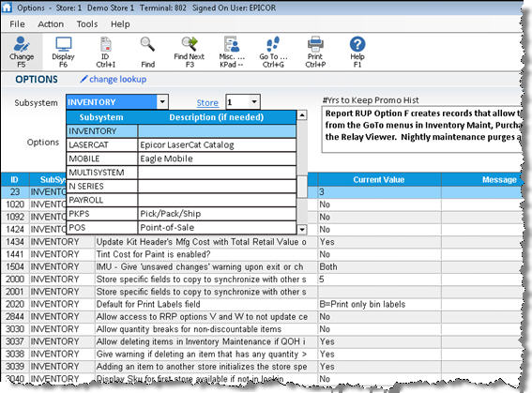Click scroll down arrow of subsystem list
Viewport: 532px width, 393px height.
click(302, 230)
